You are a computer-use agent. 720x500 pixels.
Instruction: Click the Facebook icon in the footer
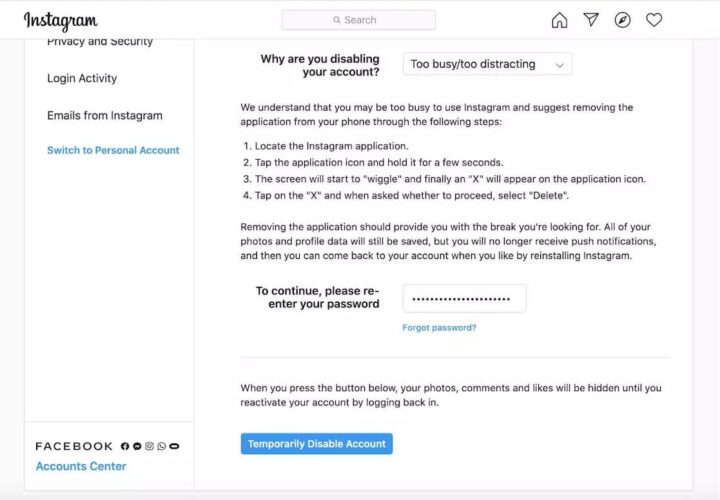[x=125, y=446]
